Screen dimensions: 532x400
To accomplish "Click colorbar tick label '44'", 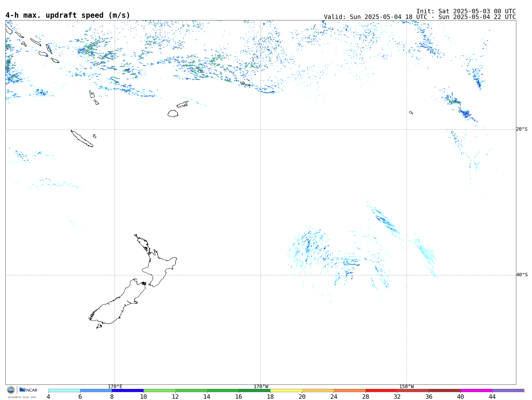I will (x=492, y=397).
